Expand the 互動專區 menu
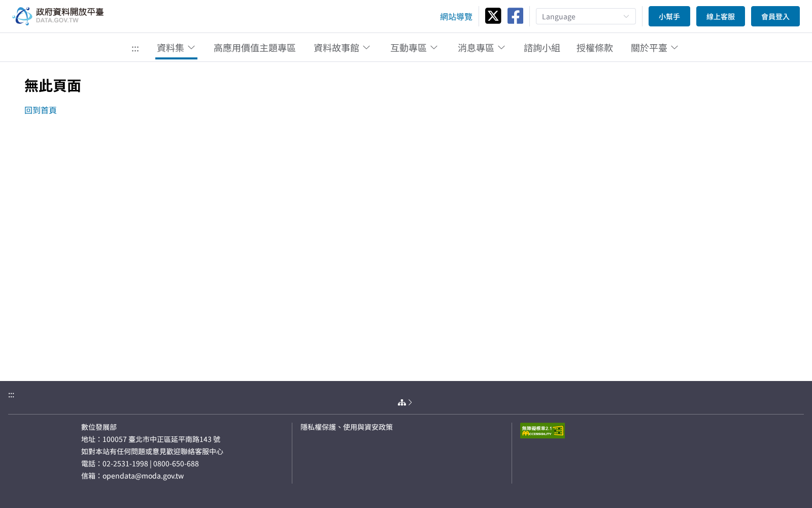812x508 pixels. coord(414,48)
